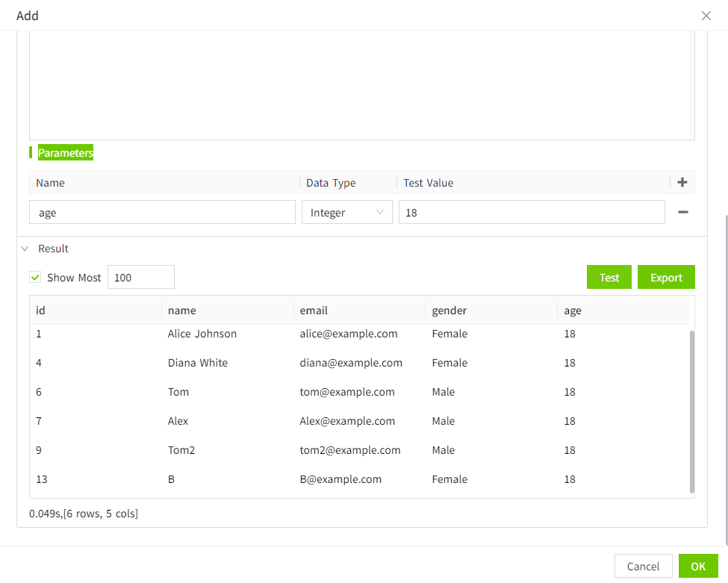Click the Show Most limit field
This screenshot has height=583, width=728.
coord(140,277)
